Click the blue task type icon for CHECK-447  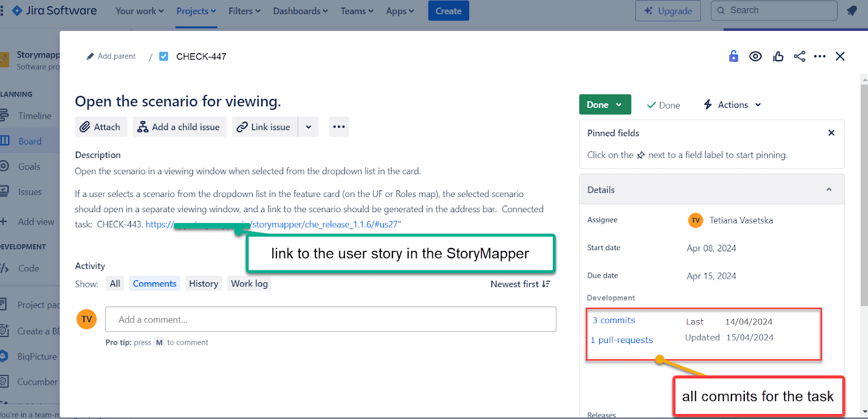(164, 56)
